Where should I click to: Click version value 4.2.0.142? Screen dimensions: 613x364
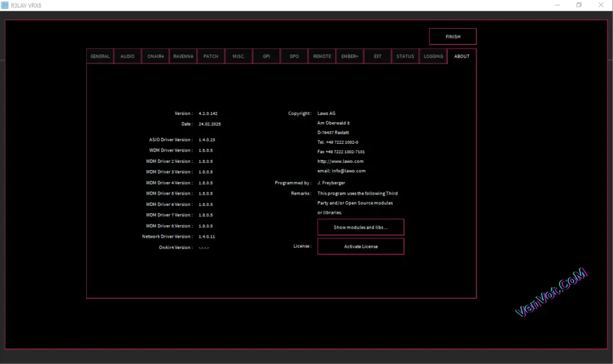pos(208,113)
